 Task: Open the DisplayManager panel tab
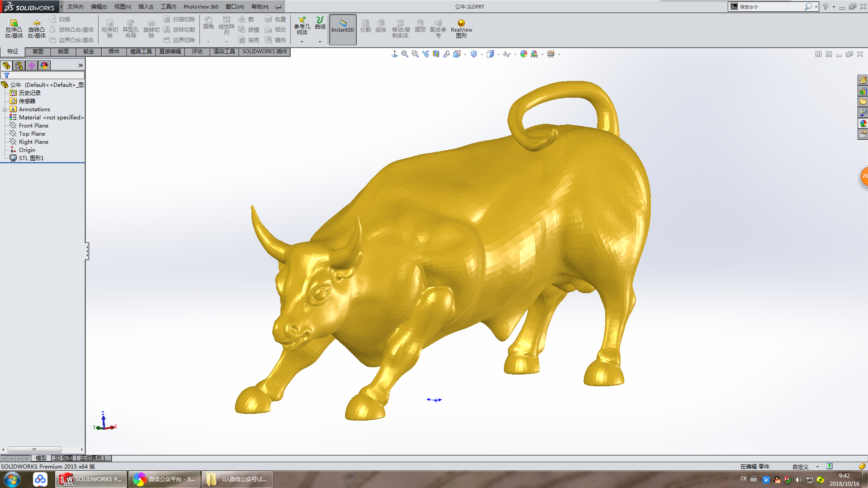pos(44,66)
